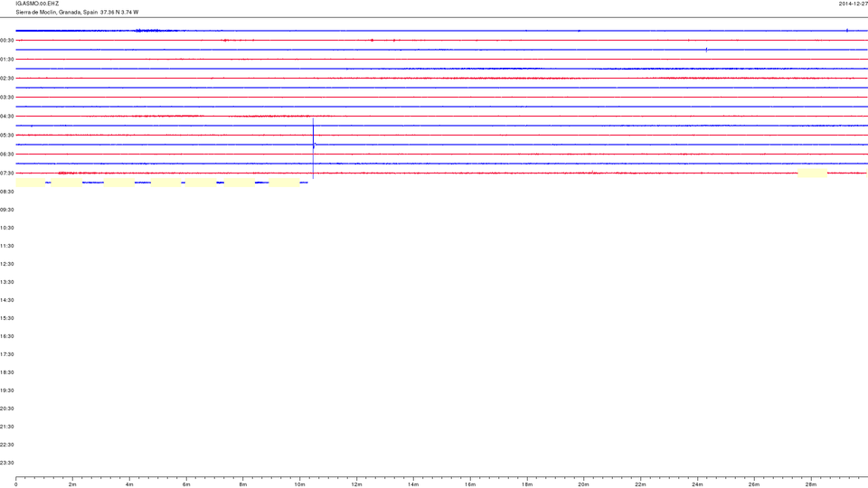868x488 pixels.
Task: Select the 00:30 time row label
Action: 6,41
